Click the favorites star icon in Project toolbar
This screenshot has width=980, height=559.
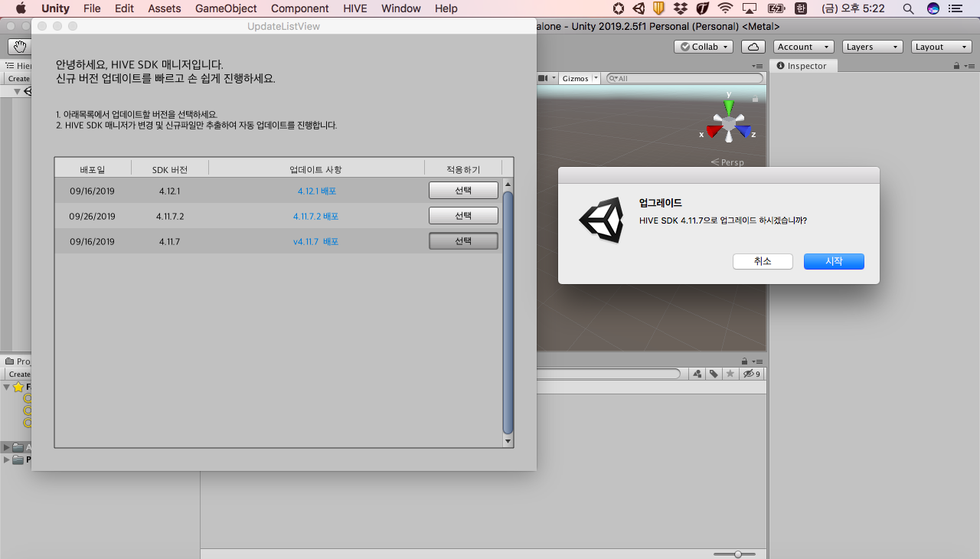click(730, 374)
